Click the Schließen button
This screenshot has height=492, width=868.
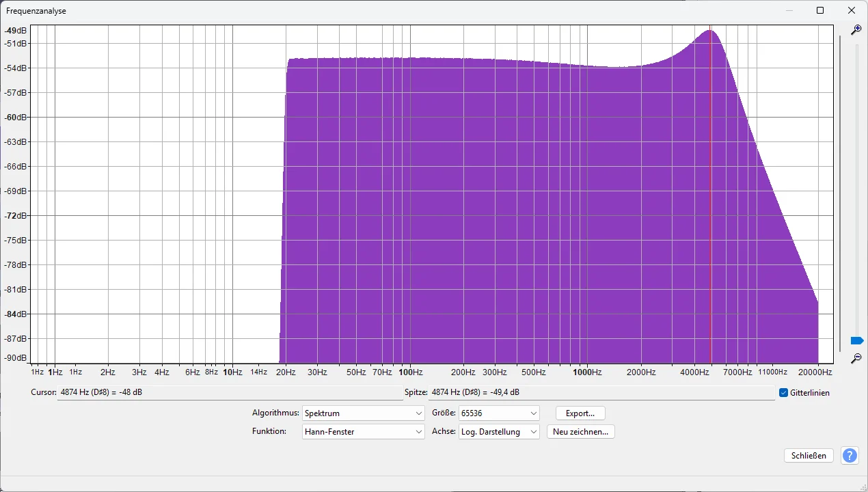point(809,456)
